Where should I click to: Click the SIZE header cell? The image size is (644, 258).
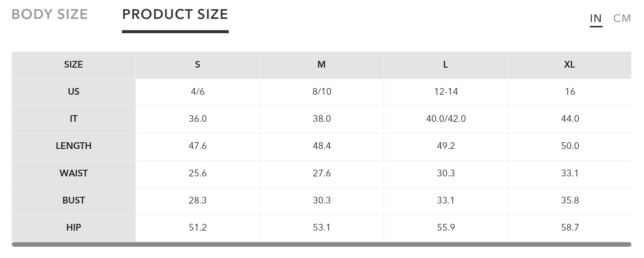tap(73, 65)
